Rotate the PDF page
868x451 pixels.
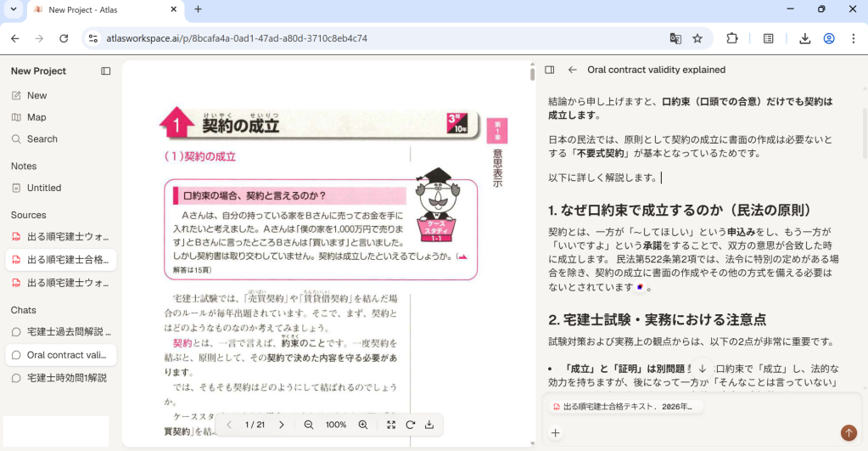(x=410, y=425)
